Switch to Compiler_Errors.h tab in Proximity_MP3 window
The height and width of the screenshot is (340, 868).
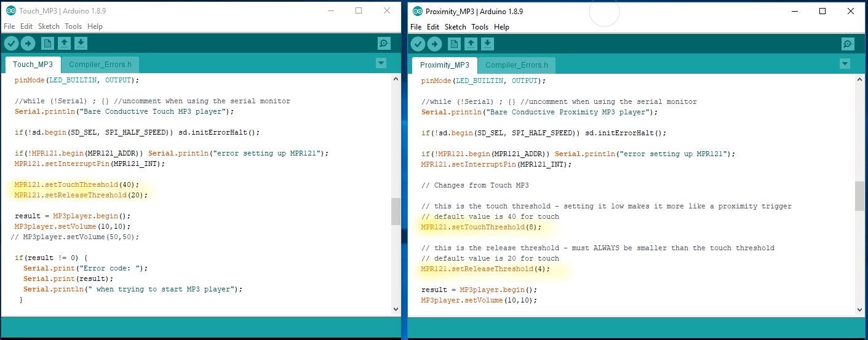(x=517, y=65)
